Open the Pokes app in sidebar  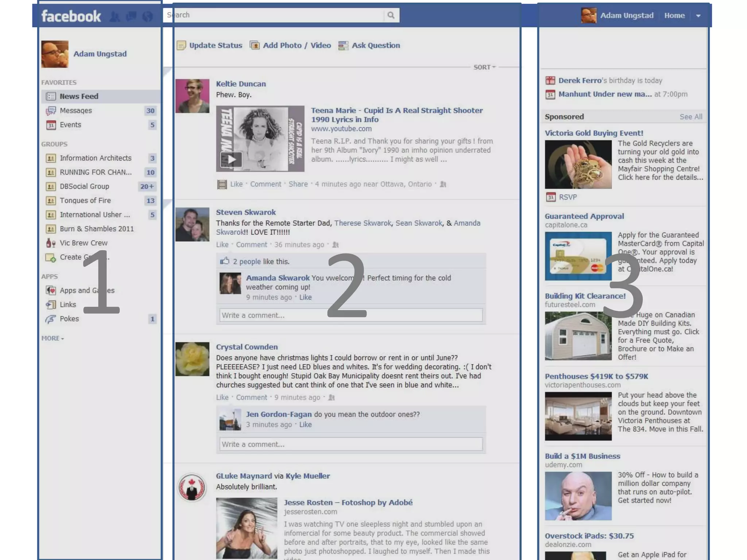click(x=69, y=319)
